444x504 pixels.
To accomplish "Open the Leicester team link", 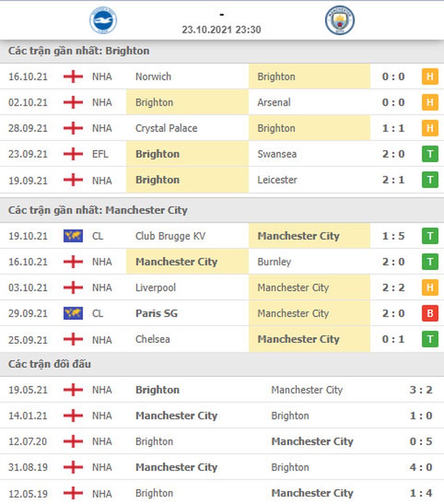I will 277,180.
